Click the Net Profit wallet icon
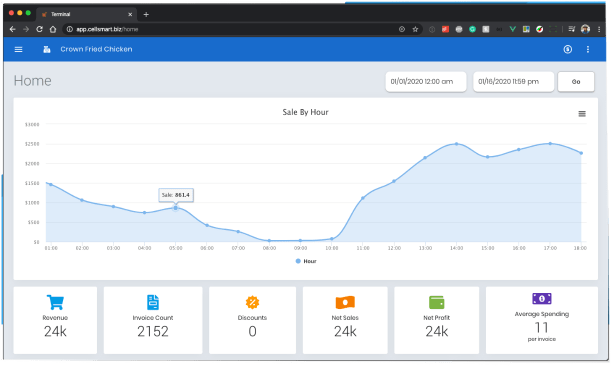The width and height of the screenshot is (614, 367). (437, 302)
